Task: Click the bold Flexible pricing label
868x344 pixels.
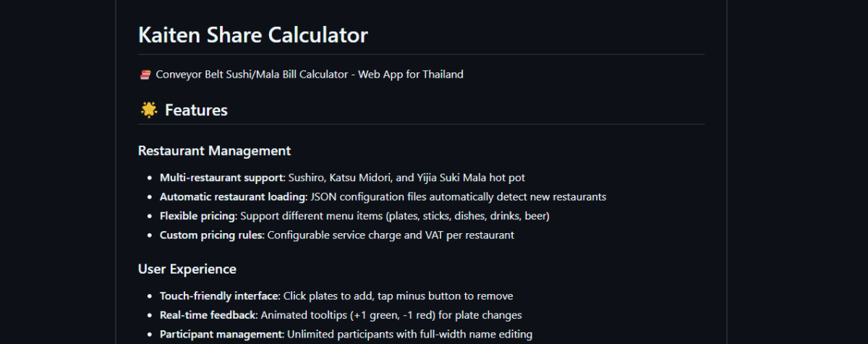Action: click(x=198, y=216)
